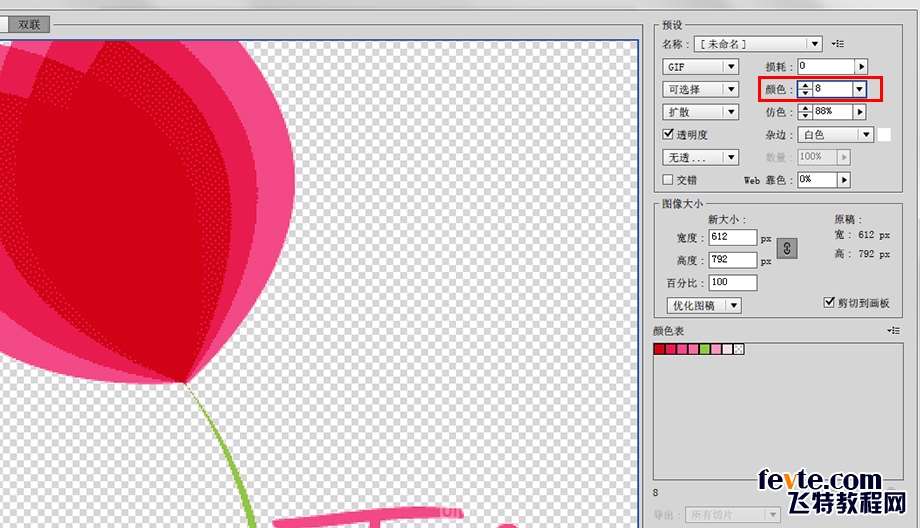Select the green swatch in color table

click(x=705, y=349)
